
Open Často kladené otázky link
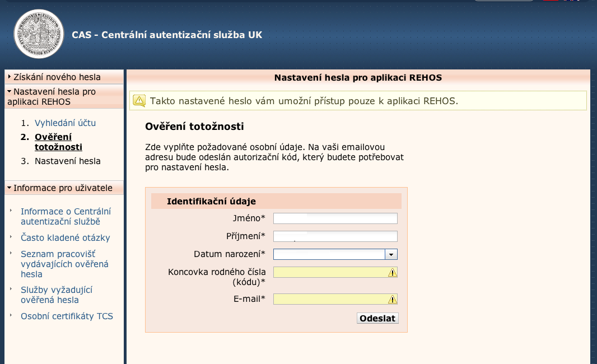pos(65,238)
